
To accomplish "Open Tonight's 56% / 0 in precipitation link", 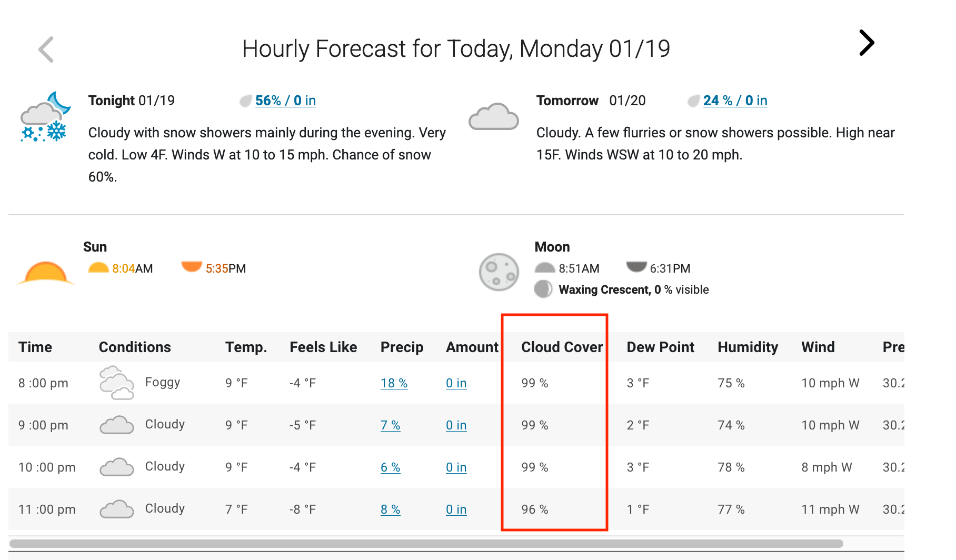I will [285, 101].
